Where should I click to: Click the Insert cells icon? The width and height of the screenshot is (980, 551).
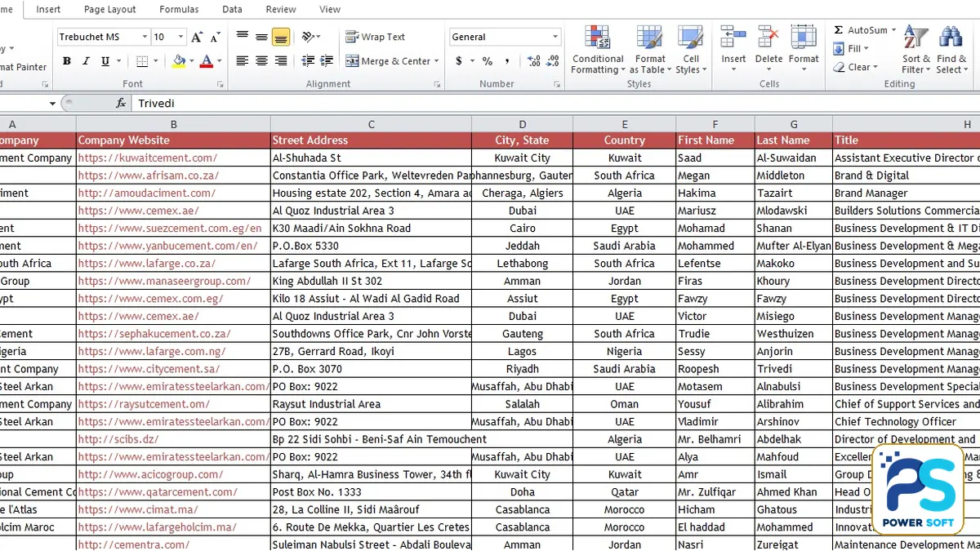pyautogui.click(x=733, y=38)
